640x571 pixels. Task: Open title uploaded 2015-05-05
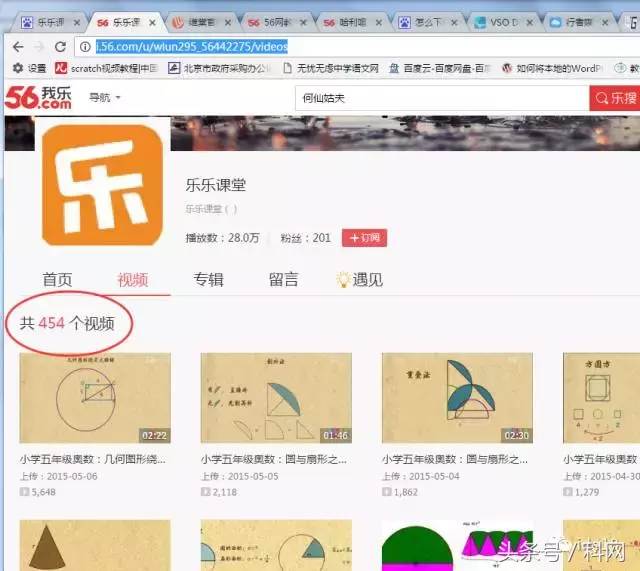(x=274, y=460)
